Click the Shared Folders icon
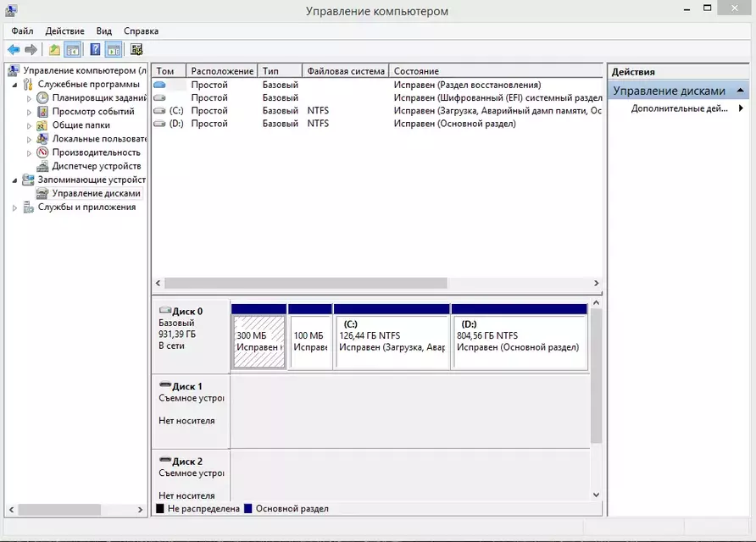The image size is (756, 542). click(42, 125)
